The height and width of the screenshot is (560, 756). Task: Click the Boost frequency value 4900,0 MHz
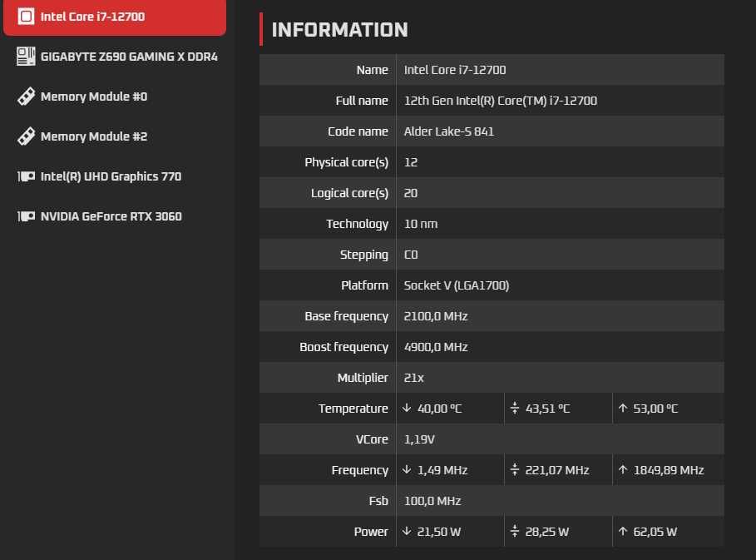pos(436,347)
